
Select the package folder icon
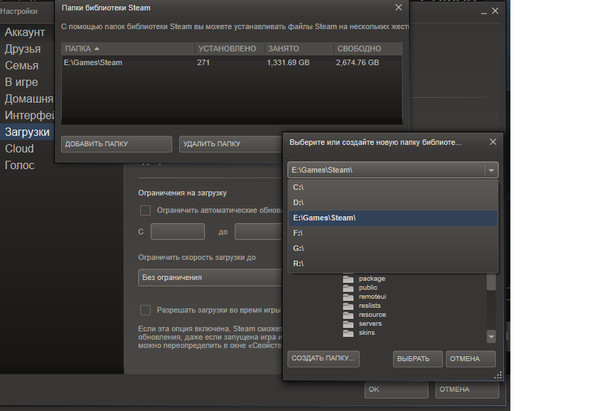tap(348, 279)
